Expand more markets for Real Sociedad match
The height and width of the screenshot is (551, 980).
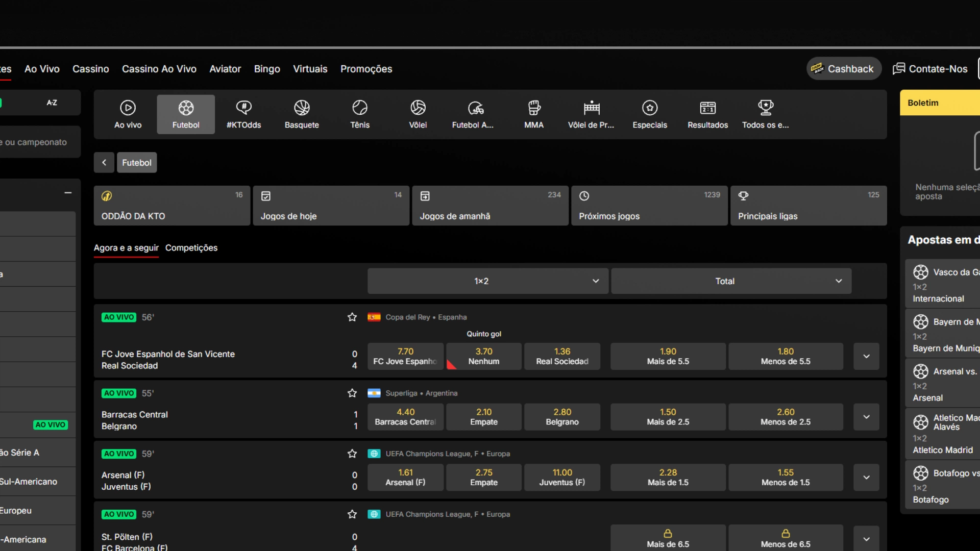(866, 356)
